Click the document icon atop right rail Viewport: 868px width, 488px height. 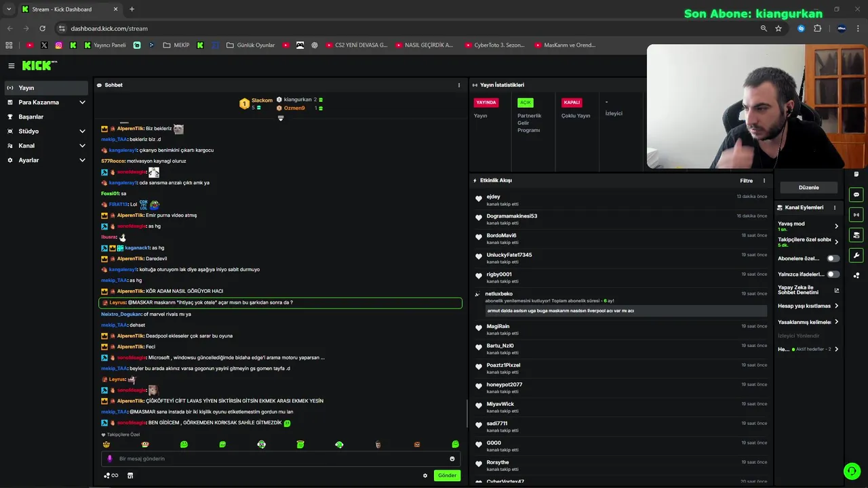[856, 174]
